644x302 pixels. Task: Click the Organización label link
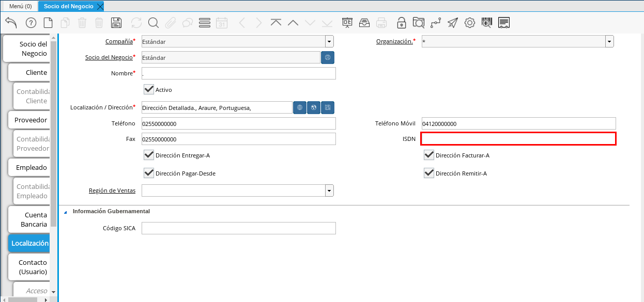[394, 41]
